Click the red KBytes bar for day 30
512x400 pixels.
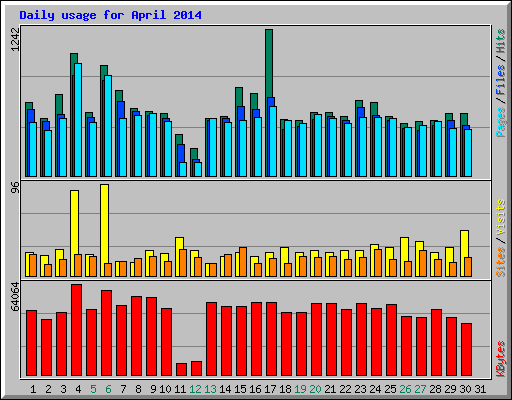pos(466,349)
